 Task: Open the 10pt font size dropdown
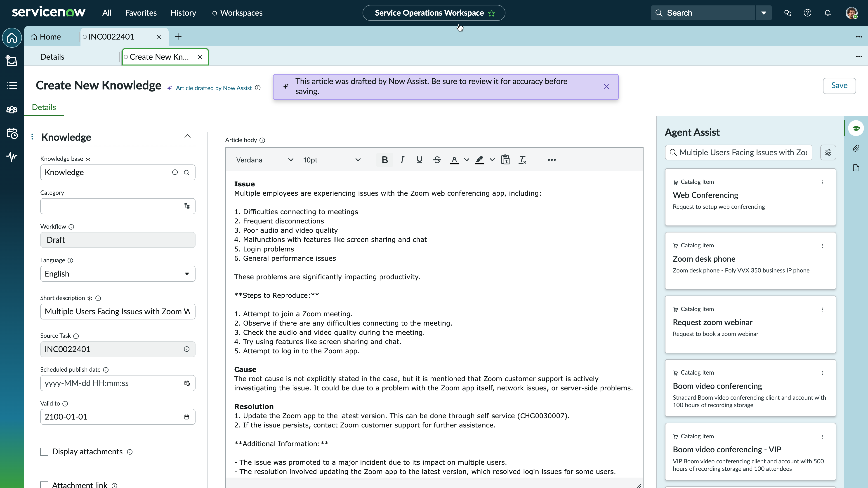tap(332, 160)
